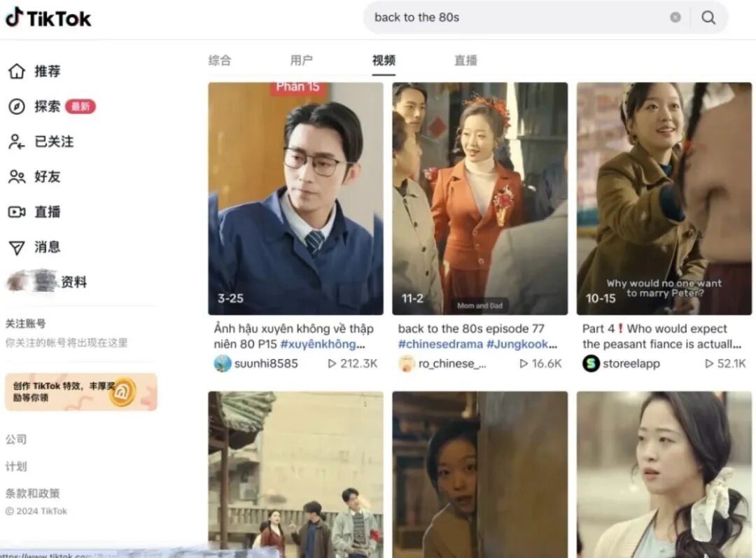
Task: Visit the storeelapp profile link
Action: 631,363
